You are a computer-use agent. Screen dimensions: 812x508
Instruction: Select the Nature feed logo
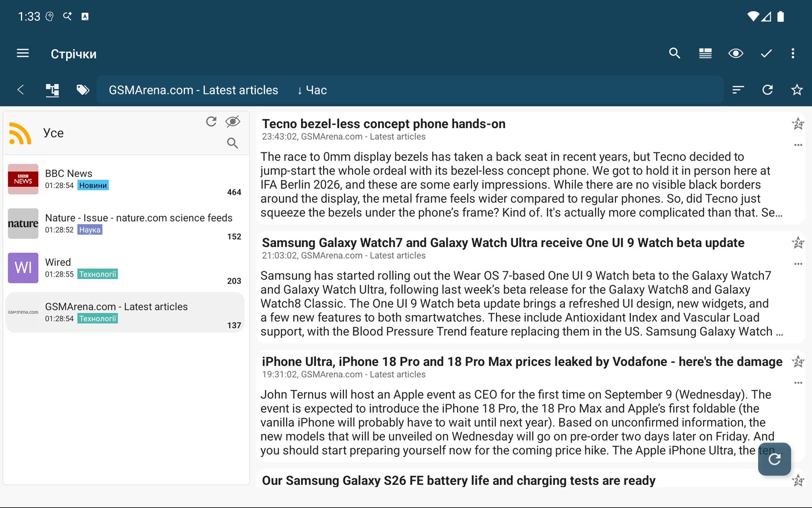[x=23, y=224]
